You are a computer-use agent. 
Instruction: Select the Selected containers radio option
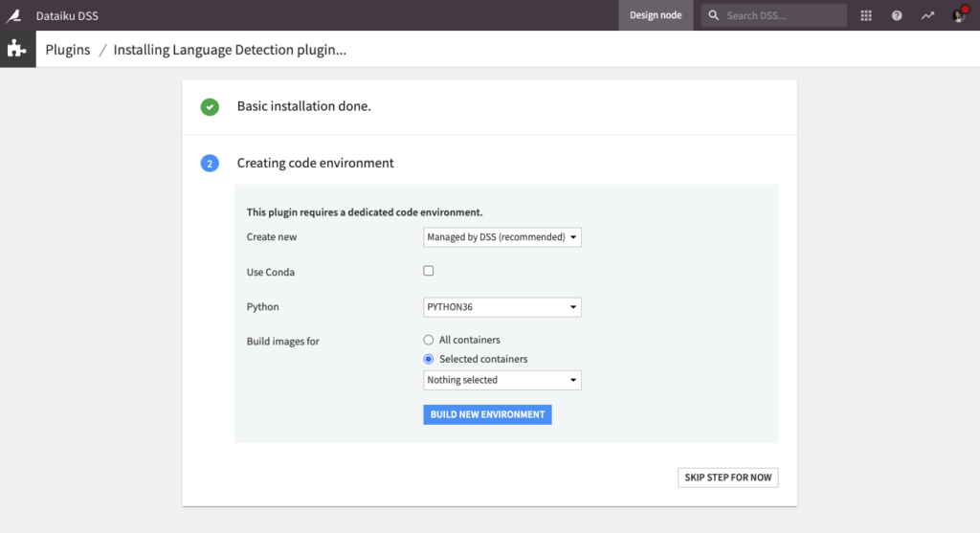pyautogui.click(x=428, y=359)
